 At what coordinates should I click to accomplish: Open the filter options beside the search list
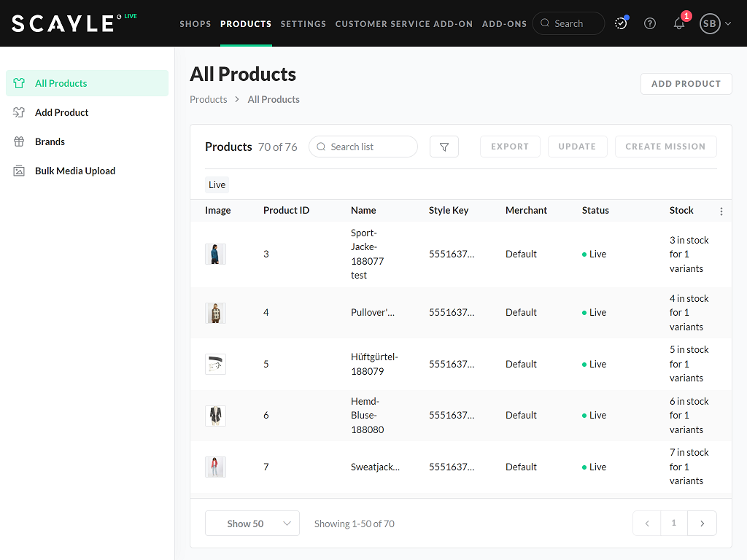click(x=444, y=147)
